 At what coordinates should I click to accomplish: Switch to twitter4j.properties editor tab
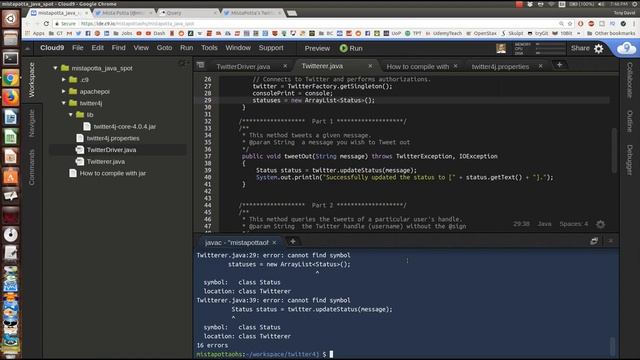(x=500, y=66)
